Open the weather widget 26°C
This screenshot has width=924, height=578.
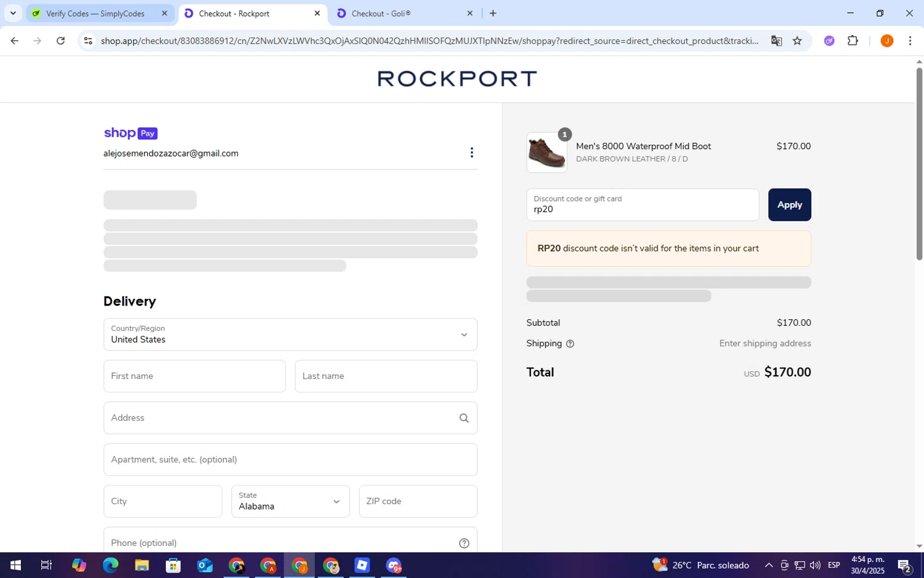[701, 565]
